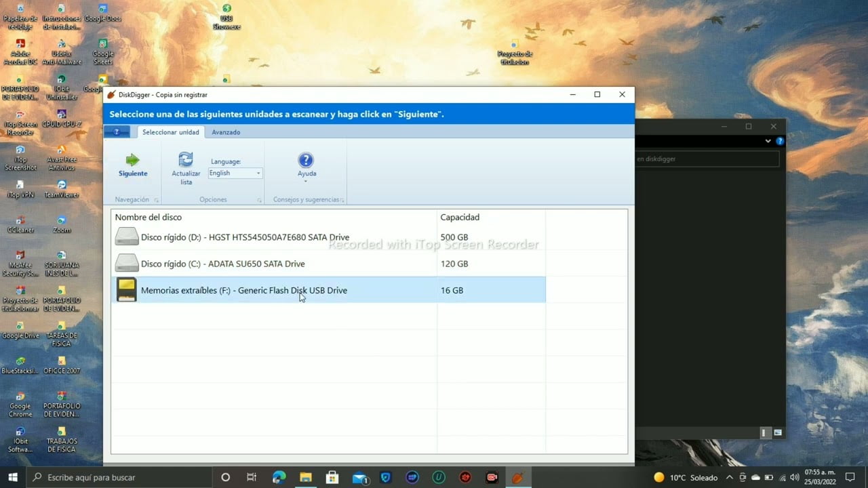Expand the Ayuda dropdown arrow

306,181
